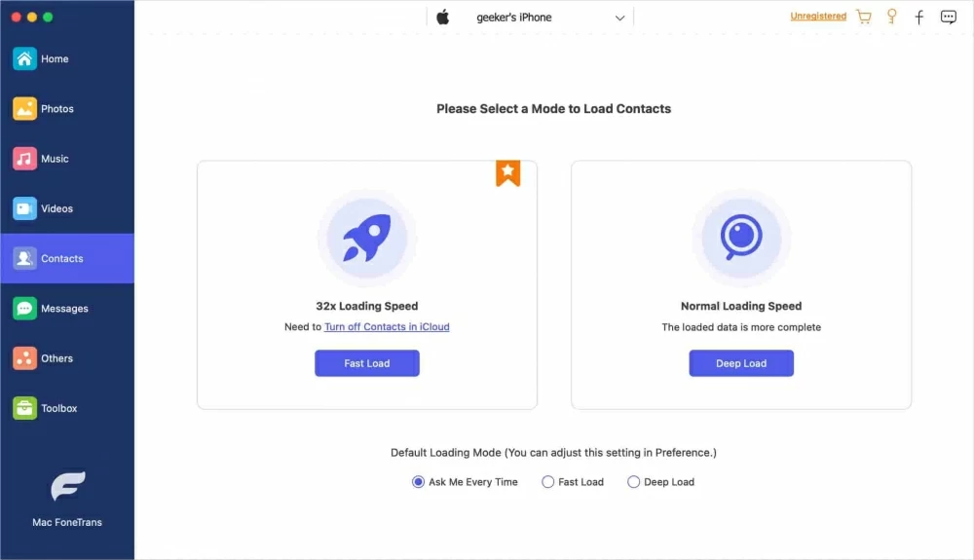The width and height of the screenshot is (974, 560).
Task: Open the Facebook icon link
Action: pyautogui.click(x=919, y=17)
